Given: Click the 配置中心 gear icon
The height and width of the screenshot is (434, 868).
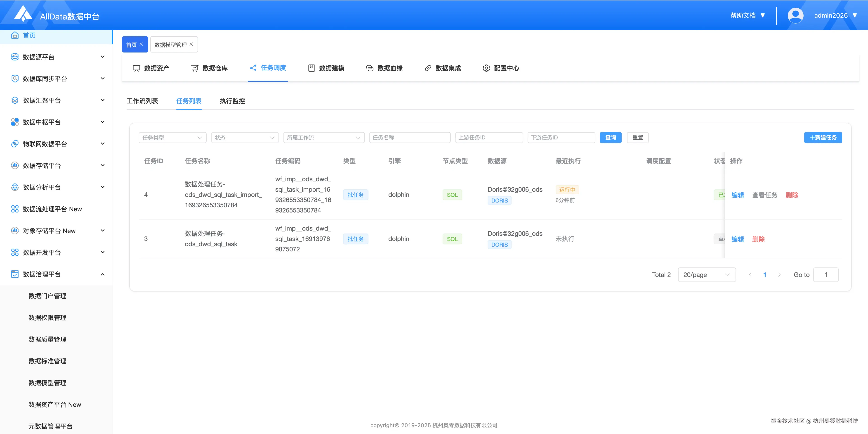Looking at the screenshot, I should [x=486, y=68].
